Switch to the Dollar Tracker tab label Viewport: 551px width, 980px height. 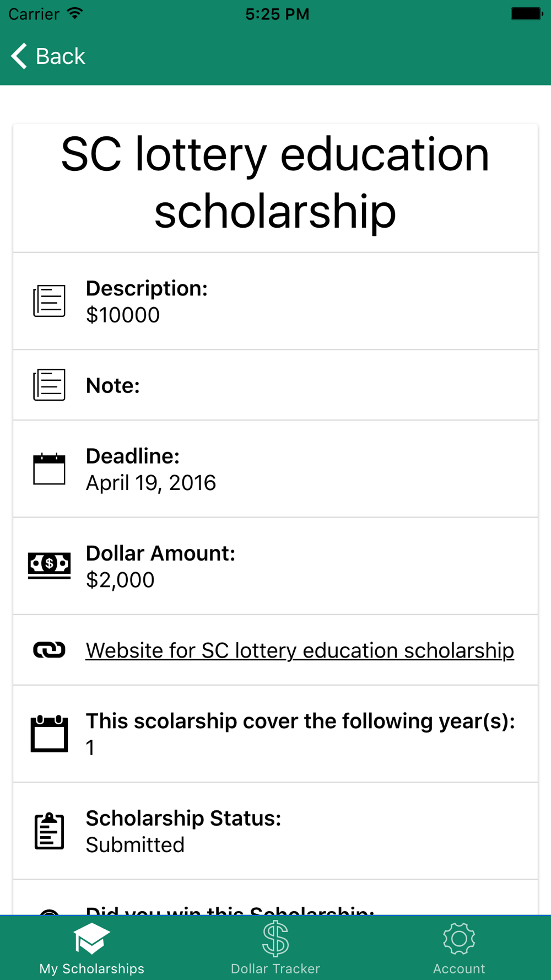coord(275,968)
